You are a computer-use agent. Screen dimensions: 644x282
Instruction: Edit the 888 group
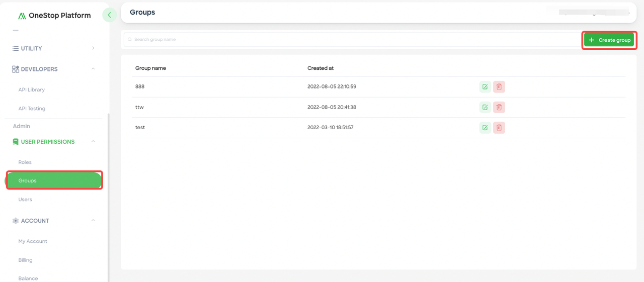(x=485, y=86)
